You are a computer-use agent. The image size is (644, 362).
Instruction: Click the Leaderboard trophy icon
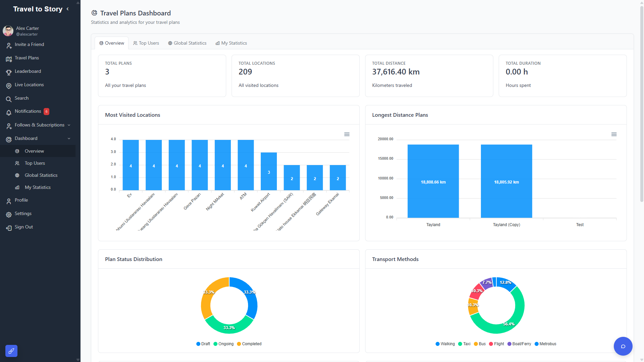[9, 72]
